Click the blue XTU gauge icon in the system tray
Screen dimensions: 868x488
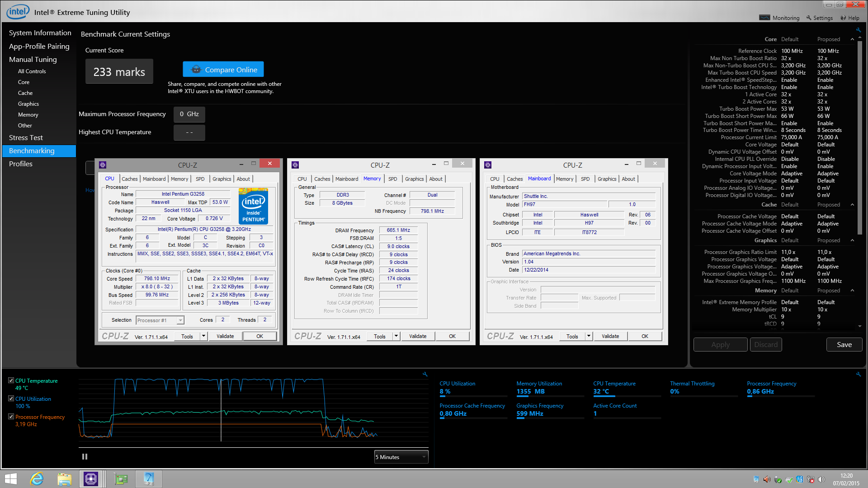(756, 479)
